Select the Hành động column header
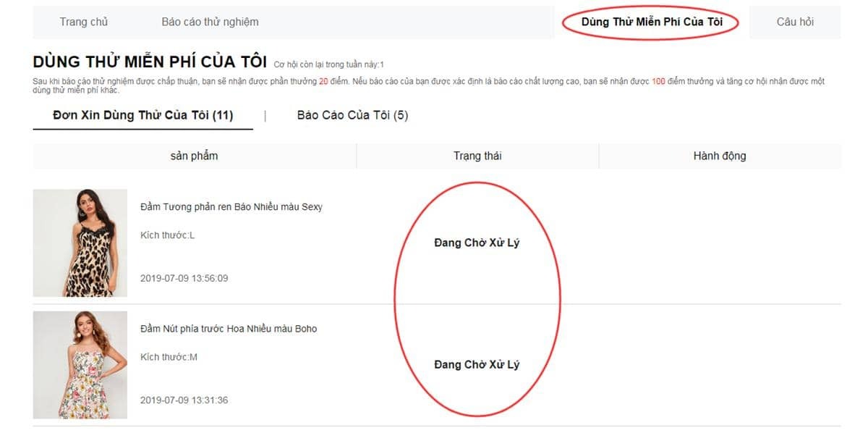This screenshot has width=868, height=433. click(x=720, y=156)
